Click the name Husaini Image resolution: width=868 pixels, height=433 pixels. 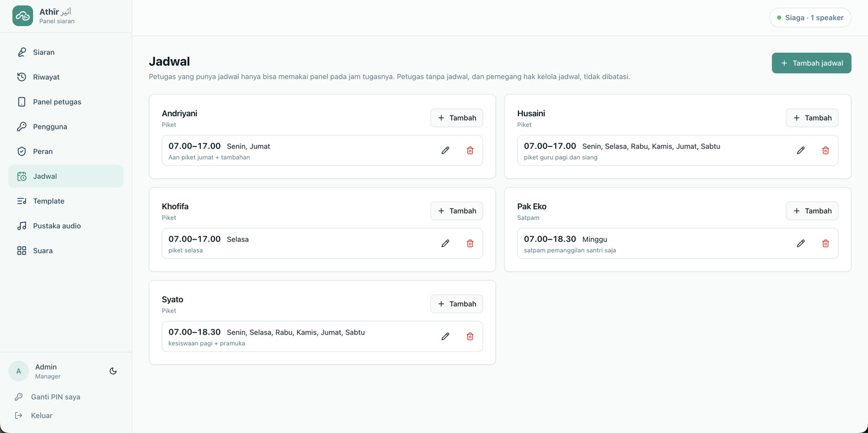pyautogui.click(x=531, y=113)
